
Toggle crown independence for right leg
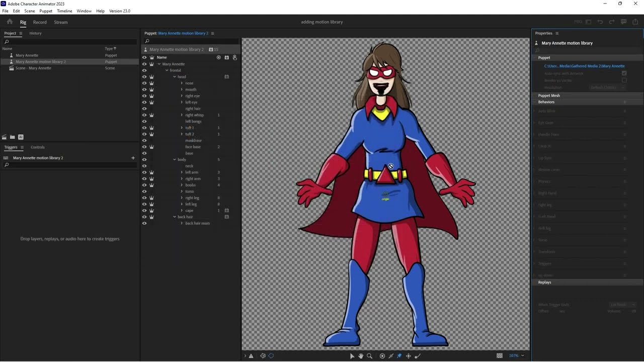coord(151,198)
